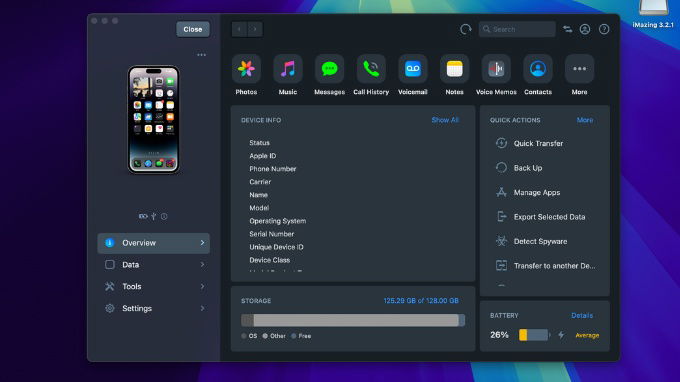This screenshot has width=680, height=382.
Task: Open the Notes icon
Action: click(x=454, y=69)
